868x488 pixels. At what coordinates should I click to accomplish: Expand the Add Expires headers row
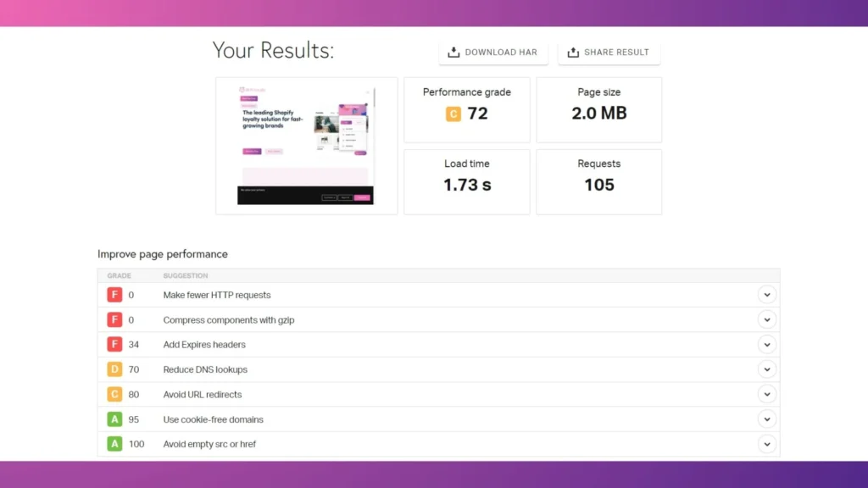(x=767, y=345)
